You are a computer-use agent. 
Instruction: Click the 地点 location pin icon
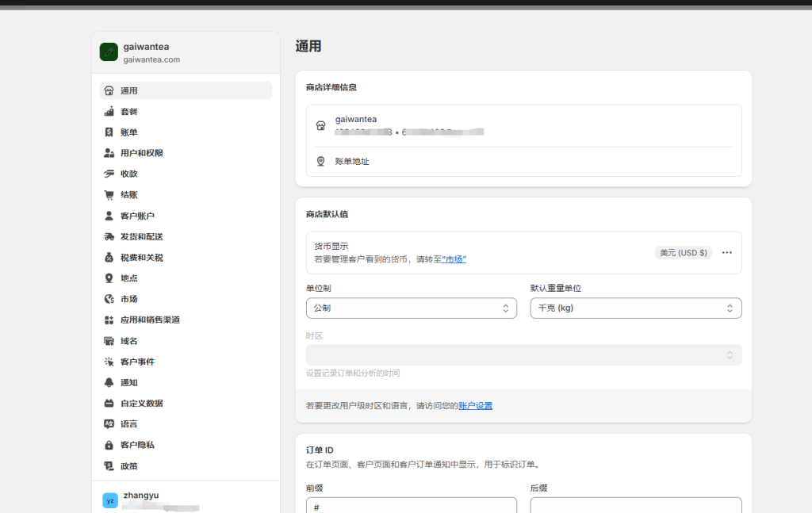(x=109, y=278)
